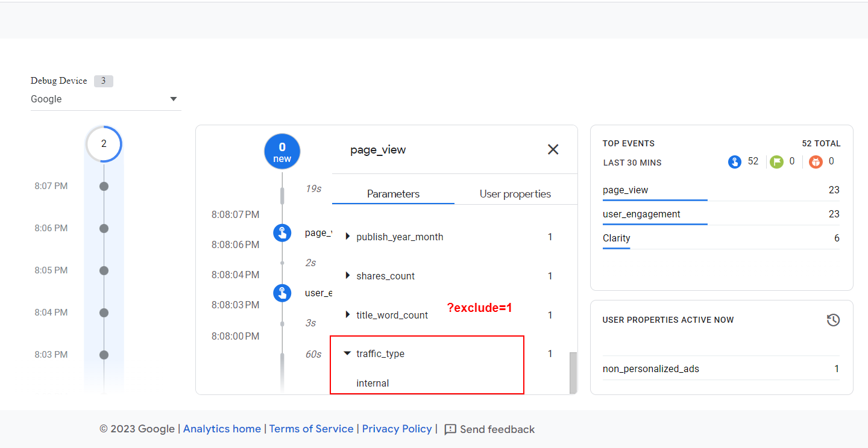Expand the publish_year_month parameter
The width and height of the screenshot is (868, 448).
coord(347,237)
